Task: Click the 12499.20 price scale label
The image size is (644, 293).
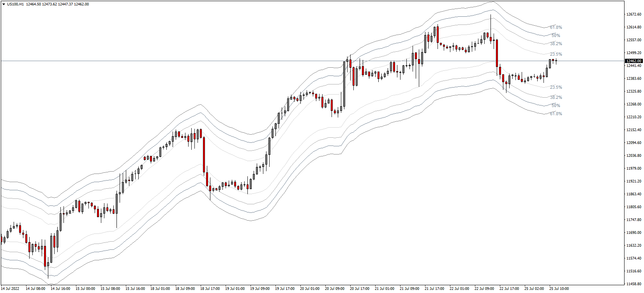Action: click(x=634, y=53)
